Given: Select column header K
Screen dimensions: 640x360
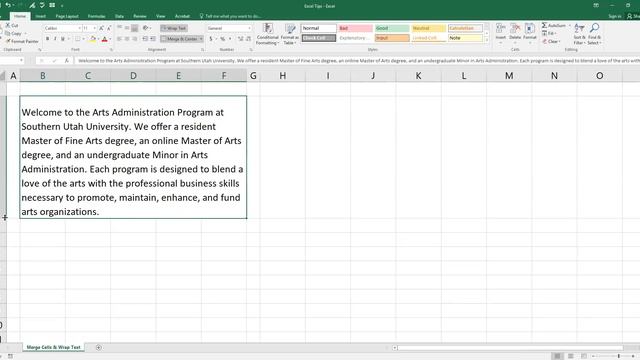Looking at the screenshot, I should pos(418,76).
